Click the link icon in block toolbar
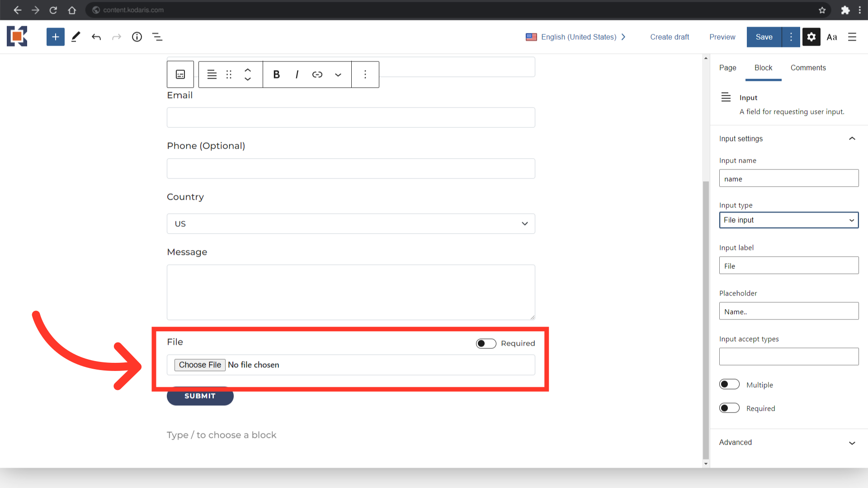Viewport: 868px width, 488px height. pos(317,75)
